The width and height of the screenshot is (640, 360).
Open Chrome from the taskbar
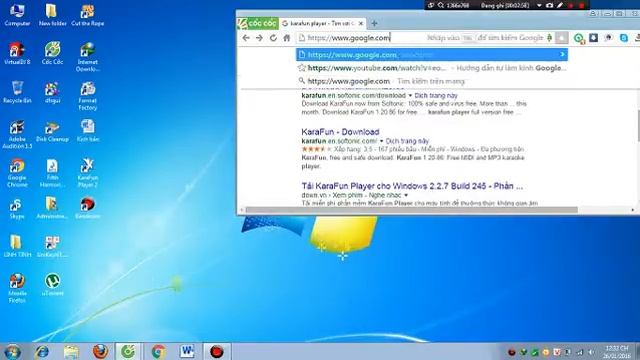tap(158, 351)
